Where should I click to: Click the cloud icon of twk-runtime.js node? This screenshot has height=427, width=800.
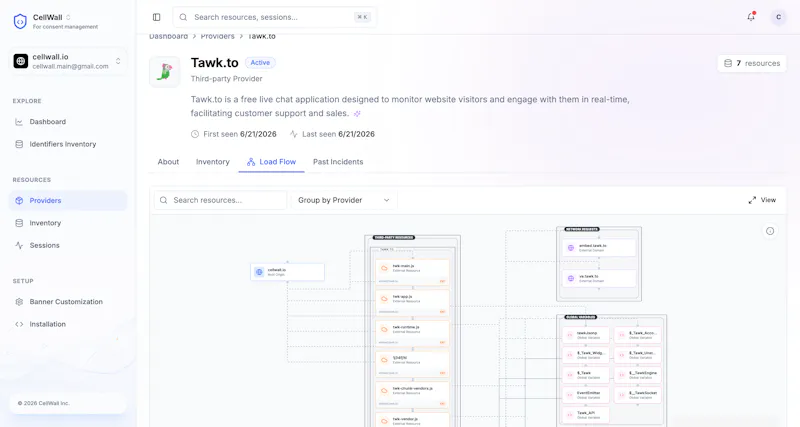[x=384, y=329]
